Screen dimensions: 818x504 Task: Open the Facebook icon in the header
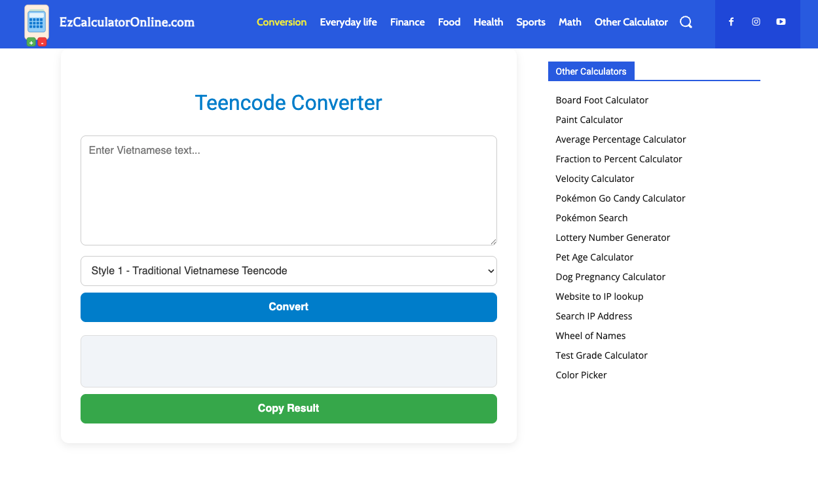pos(731,22)
